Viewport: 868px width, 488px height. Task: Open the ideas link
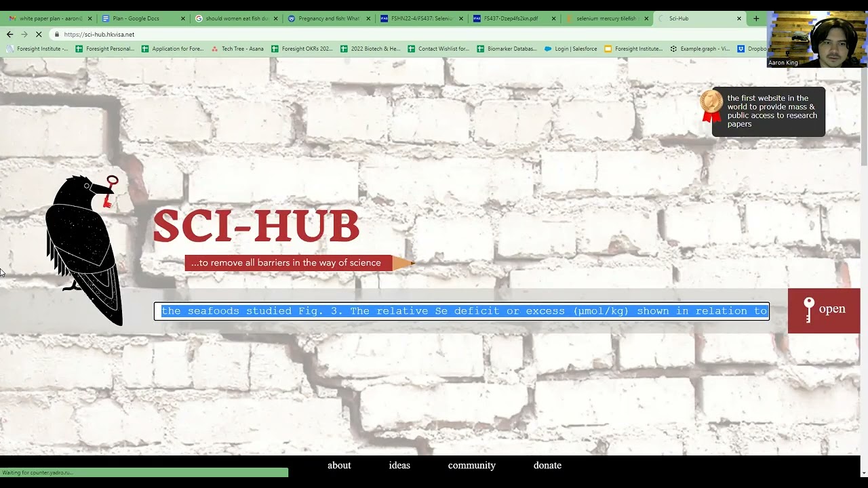pyautogui.click(x=399, y=466)
